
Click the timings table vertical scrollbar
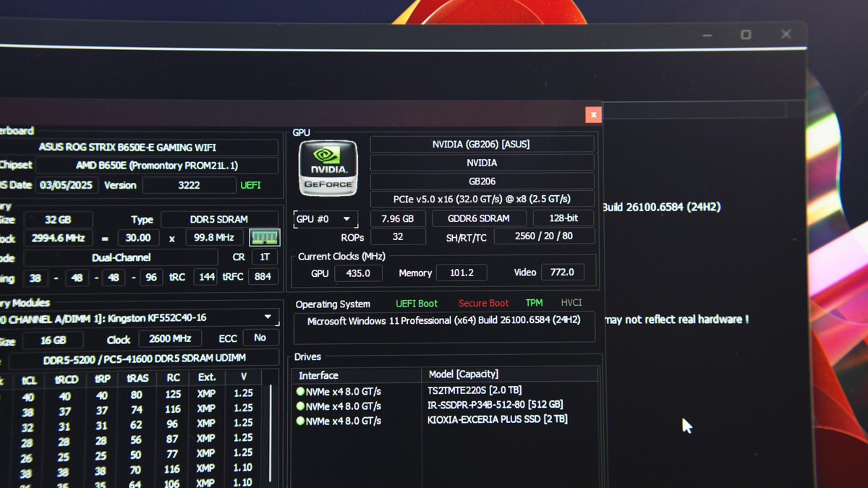pos(271,434)
